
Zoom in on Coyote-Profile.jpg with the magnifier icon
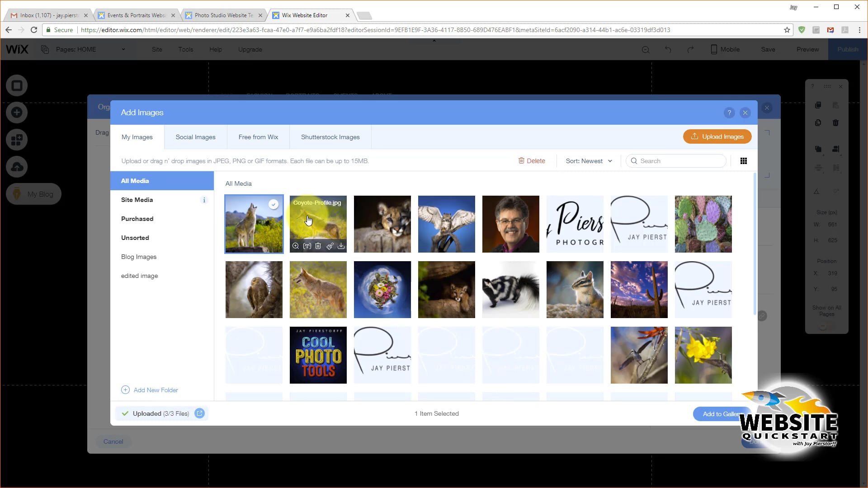click(x=295, y=246)
